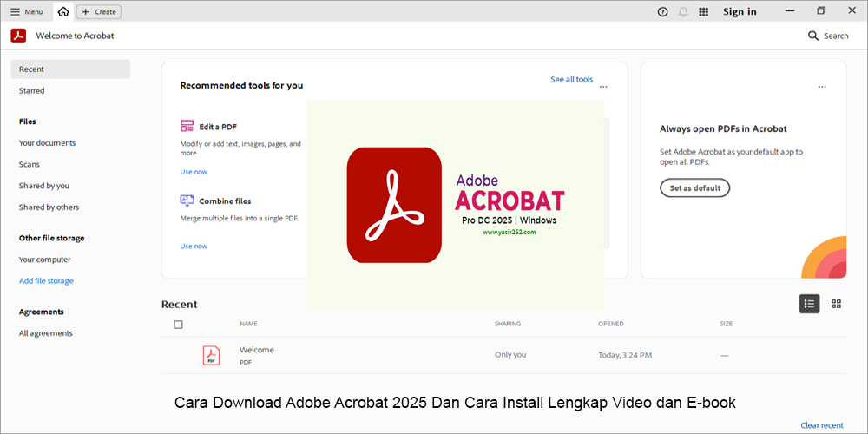868x434 pixels.
Task: Select Recent in the sidebar
Action: coord(70,69)
